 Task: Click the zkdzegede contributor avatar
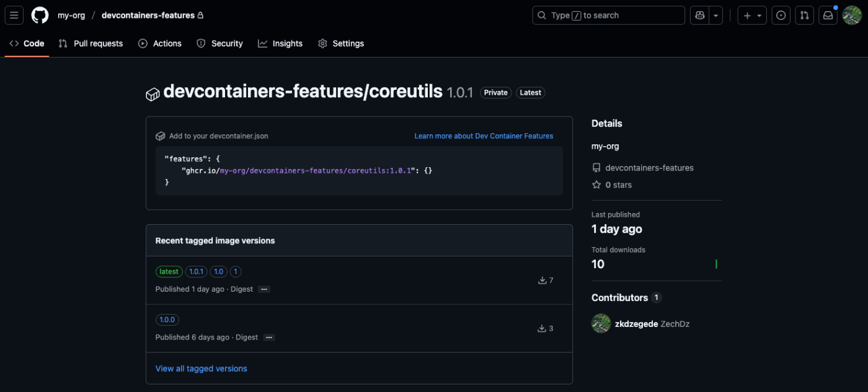601,323
